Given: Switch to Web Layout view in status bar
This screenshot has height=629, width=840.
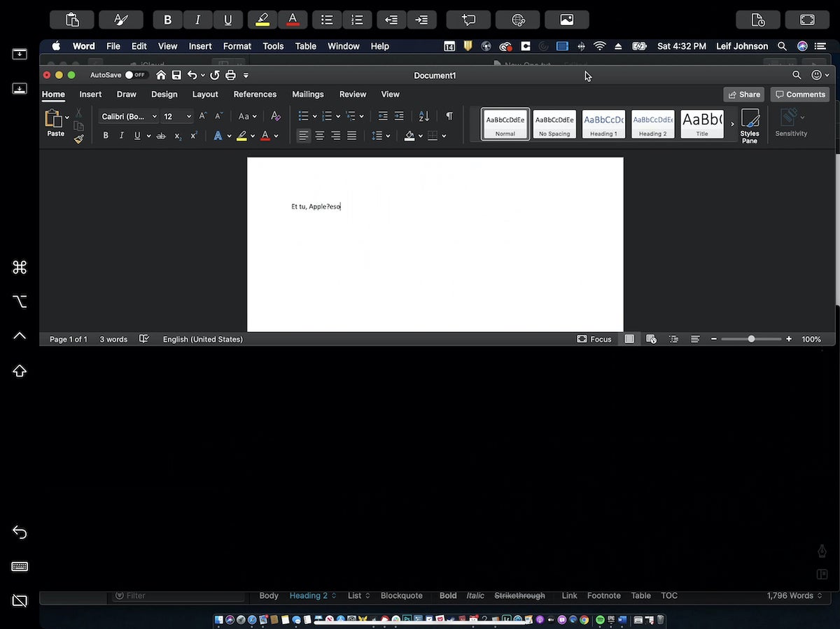Looking at the screenshot, I should [x=651, y=339].
